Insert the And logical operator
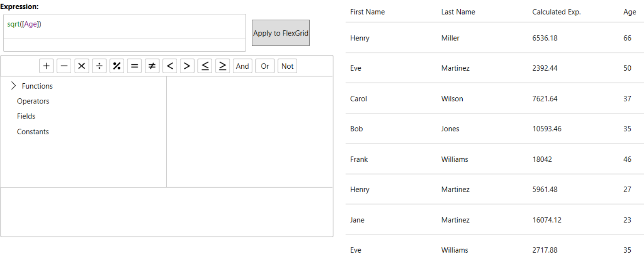 click(x=242, y=66)
